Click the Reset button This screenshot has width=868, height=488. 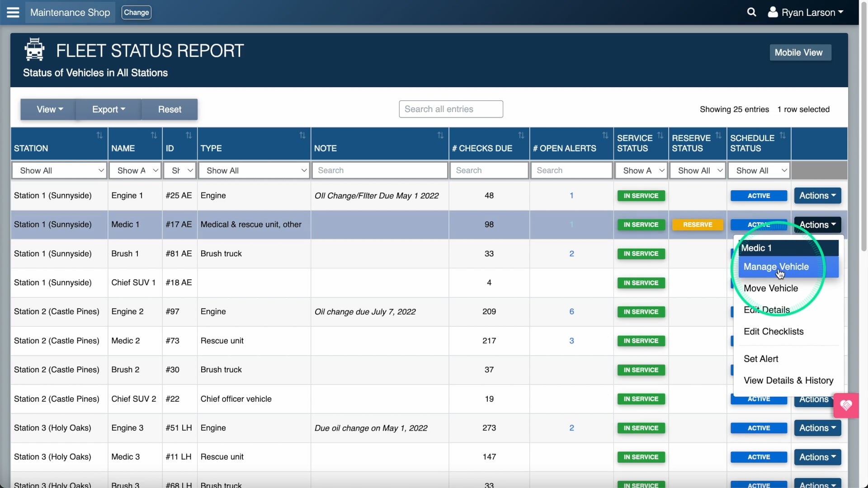click(169, 109)
